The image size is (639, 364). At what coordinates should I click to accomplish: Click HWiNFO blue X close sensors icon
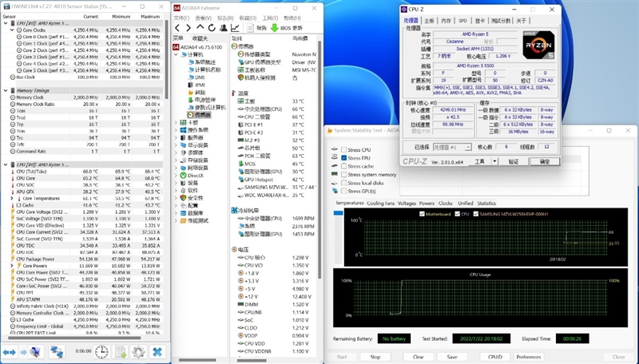tap(157, 351)
